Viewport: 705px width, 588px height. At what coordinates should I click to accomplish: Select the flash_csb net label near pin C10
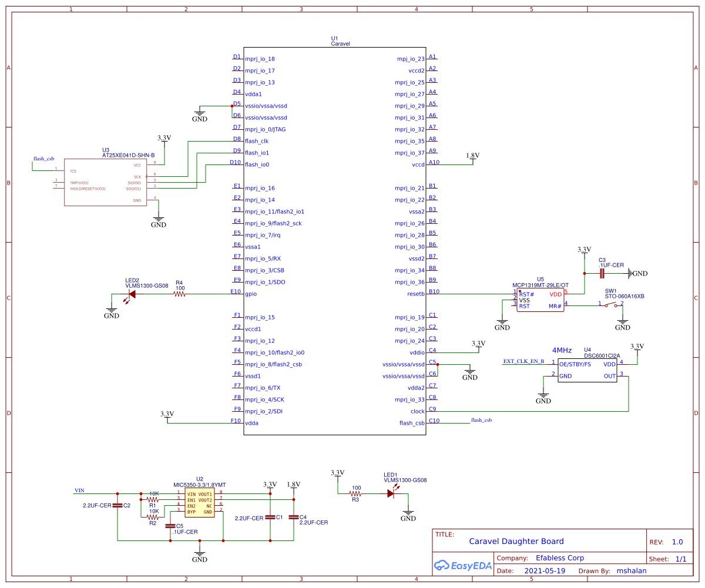point(480,421)
